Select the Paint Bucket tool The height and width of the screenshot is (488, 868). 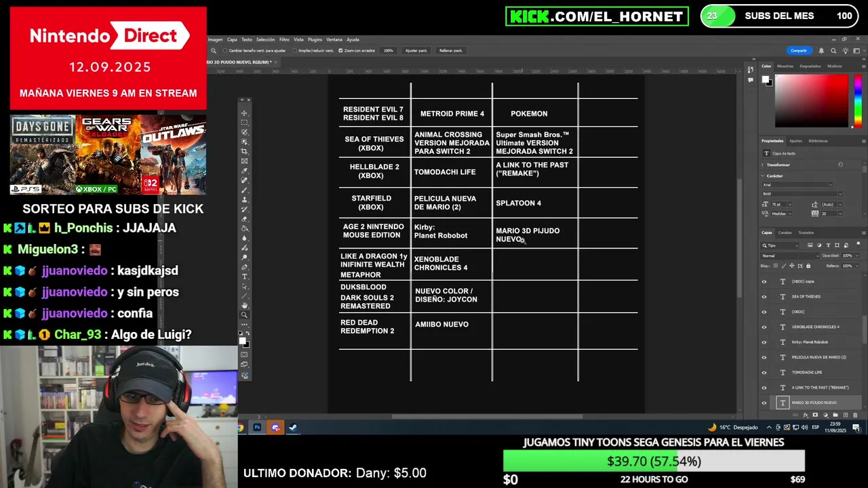pyautogui.click(x=245, y=228)
